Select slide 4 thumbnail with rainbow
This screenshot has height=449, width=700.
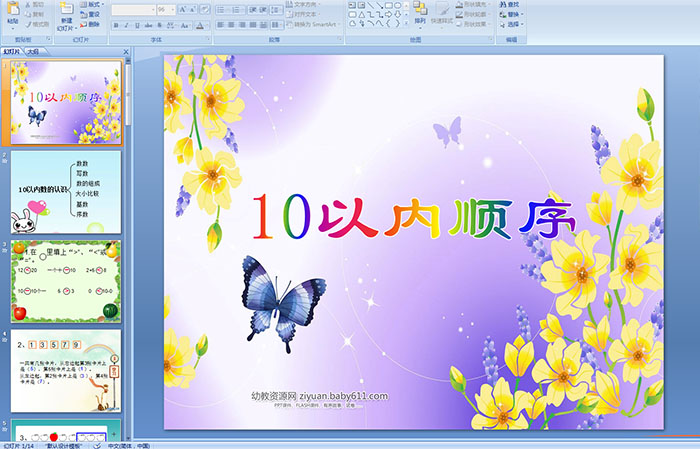coord(66,371)
